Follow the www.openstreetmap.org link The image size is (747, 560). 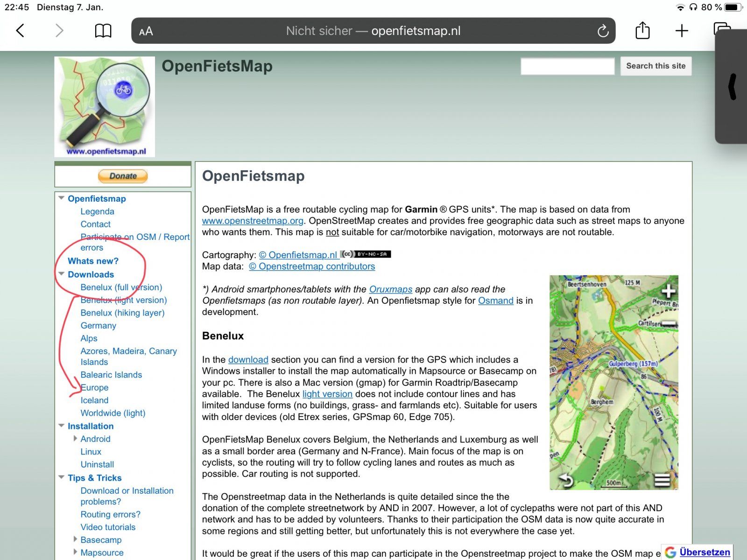[x=253, y=221]
